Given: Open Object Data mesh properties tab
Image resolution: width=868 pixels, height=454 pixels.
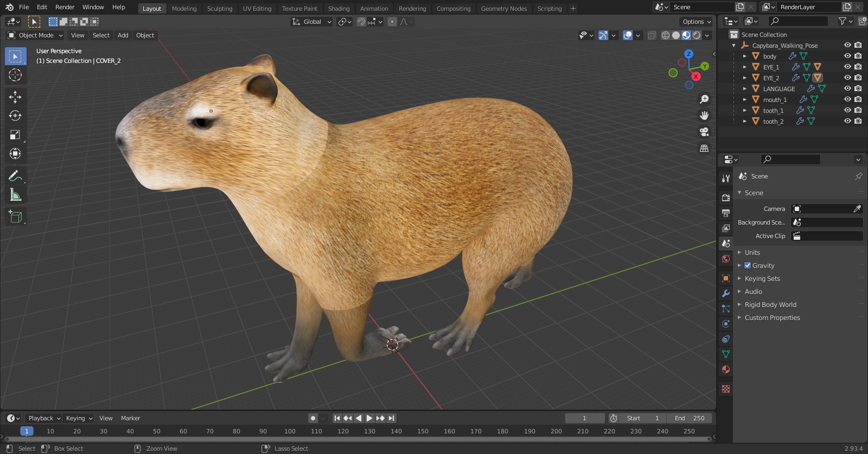Looking at the screenshot, I should point(726,354).
